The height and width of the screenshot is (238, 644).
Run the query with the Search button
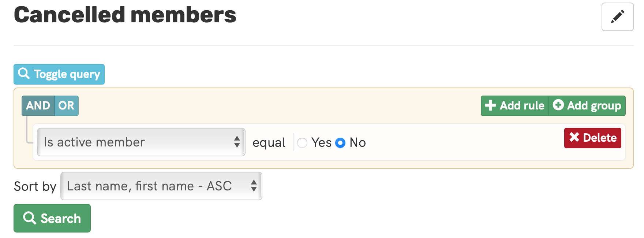click(x=52, y=218)
